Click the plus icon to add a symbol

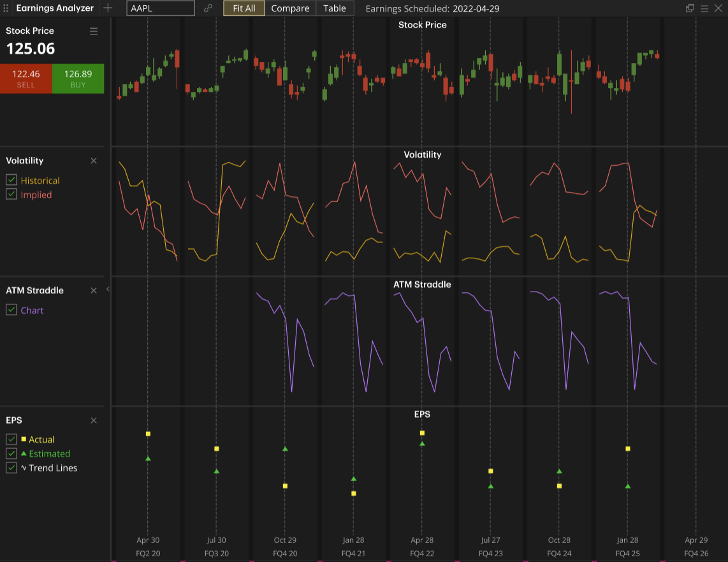[x=107, y=8]
